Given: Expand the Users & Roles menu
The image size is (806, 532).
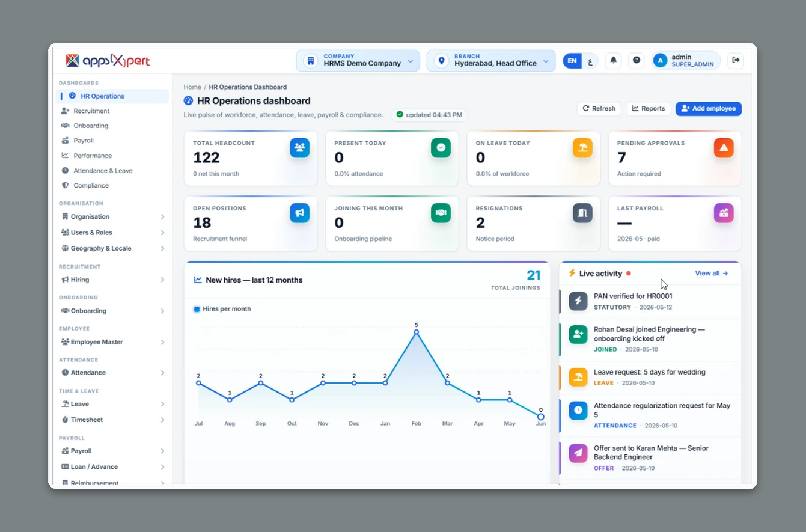Looking at the screenshot, I should click(113, 233).
